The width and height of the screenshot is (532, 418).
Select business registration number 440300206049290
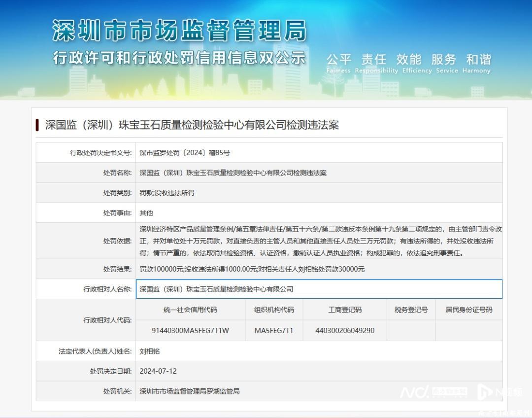[345, 330]
